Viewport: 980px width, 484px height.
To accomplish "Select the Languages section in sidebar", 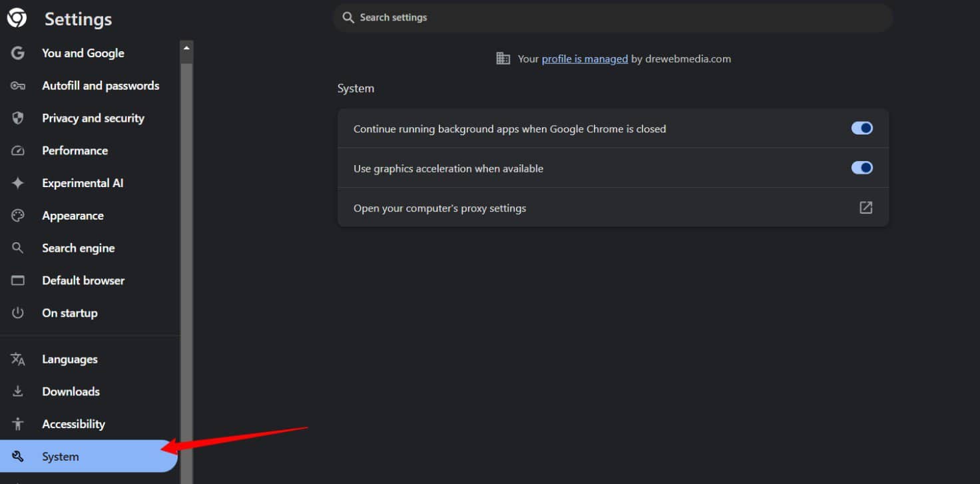I will click(69, 359).
